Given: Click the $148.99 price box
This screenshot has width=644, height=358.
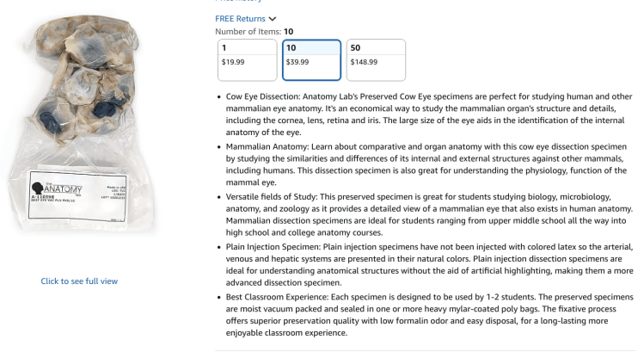Looking at the screenshot, I should pyautogui.click(x=376, y=63).
